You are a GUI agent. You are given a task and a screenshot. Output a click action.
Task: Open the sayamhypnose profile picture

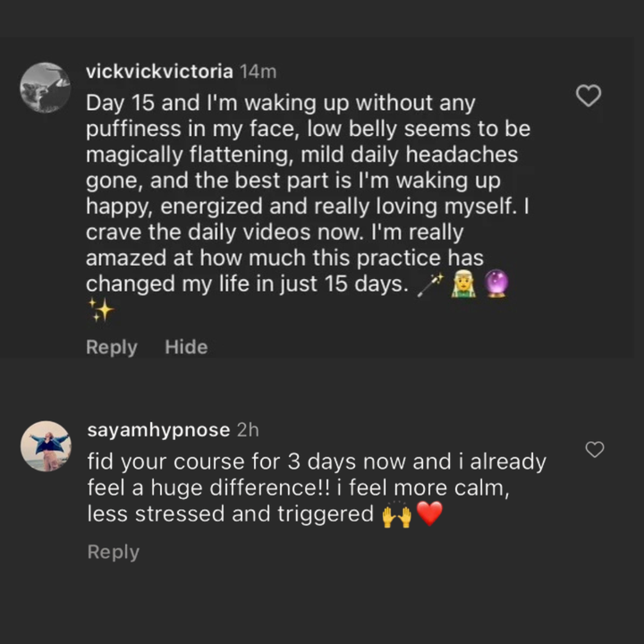pyautogui.click(x=45, y=445)
